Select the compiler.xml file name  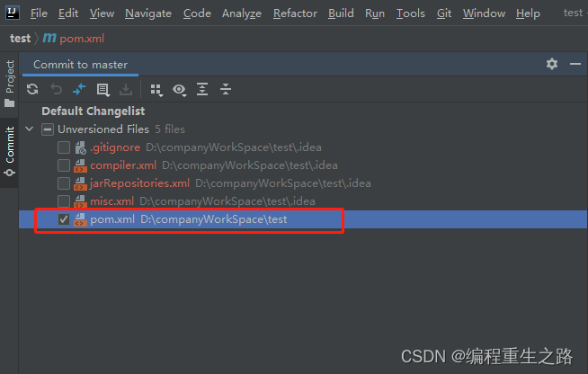click(x=123, y=165)
